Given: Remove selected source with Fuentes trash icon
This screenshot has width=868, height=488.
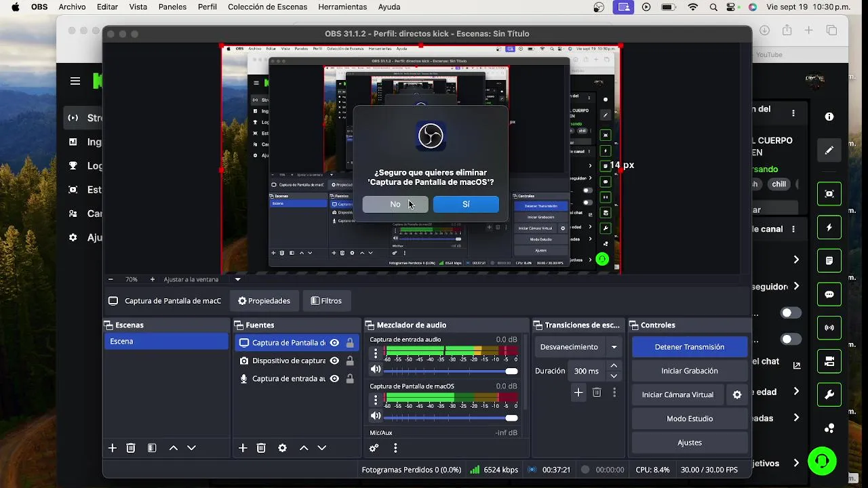Looking at the screenshot, I should 261,448.
